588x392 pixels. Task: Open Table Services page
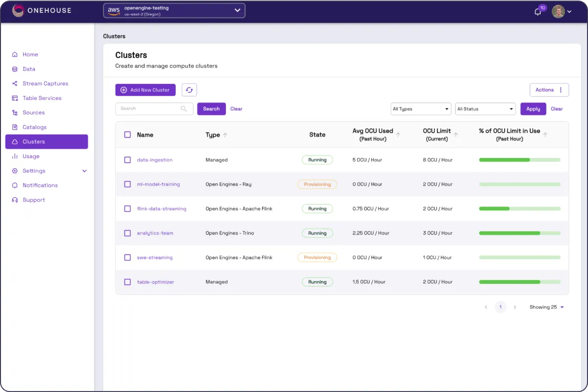click(42, 98)
